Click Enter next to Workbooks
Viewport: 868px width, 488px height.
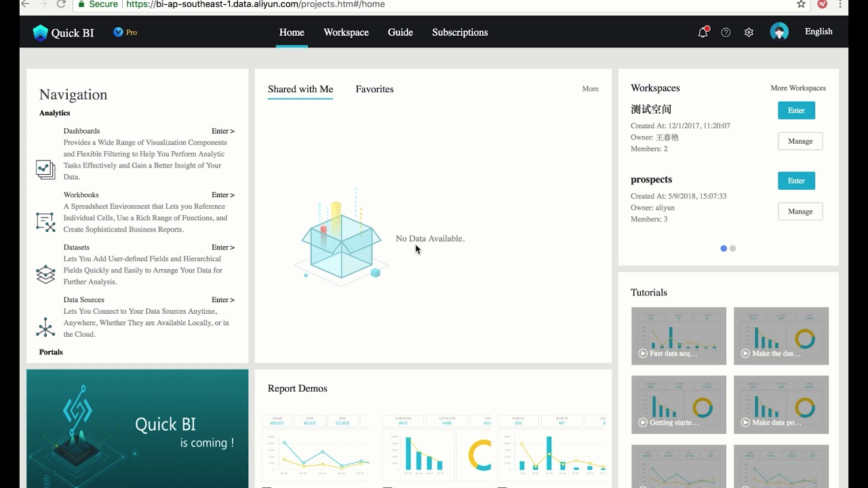pyautogui.click(x=223, y=195)
